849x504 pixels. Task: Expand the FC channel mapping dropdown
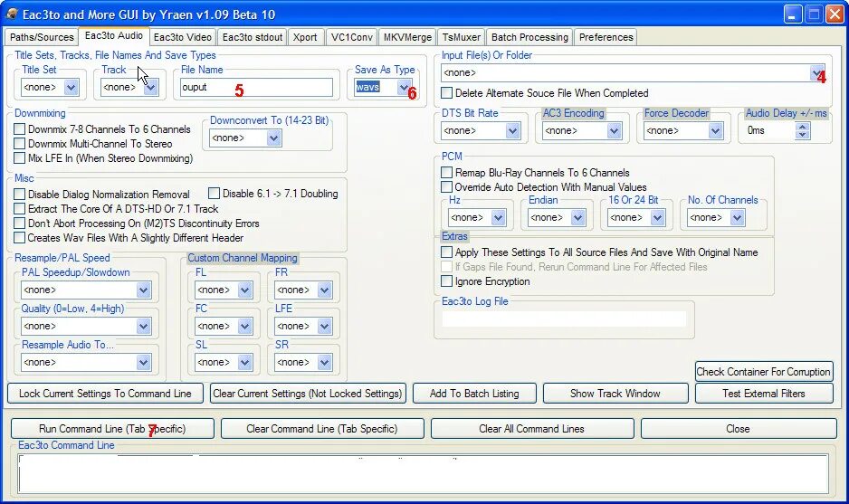click(244, 327)
